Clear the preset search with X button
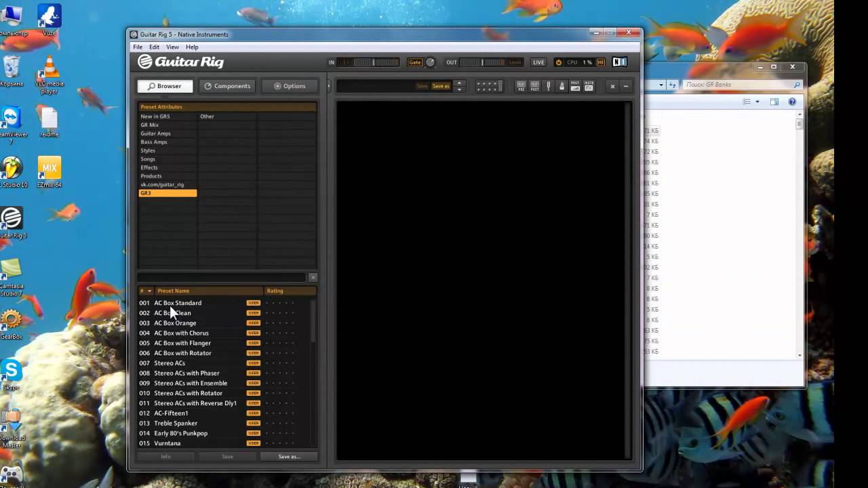Screen dimensions: 868x488 click(313, 277)
